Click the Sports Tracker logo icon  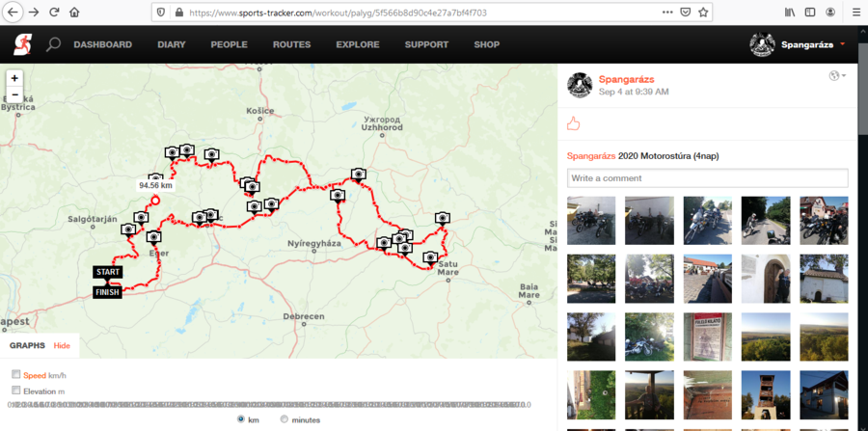(x=23, y=44)
